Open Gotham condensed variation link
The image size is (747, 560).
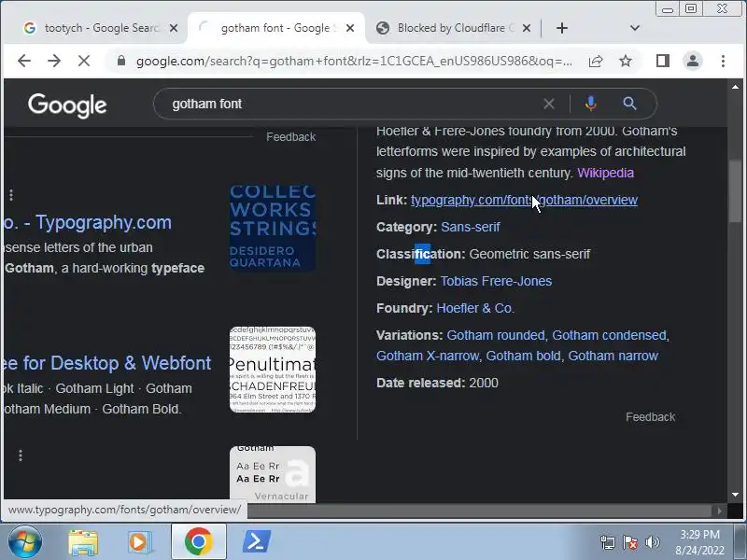pos(609,336)
